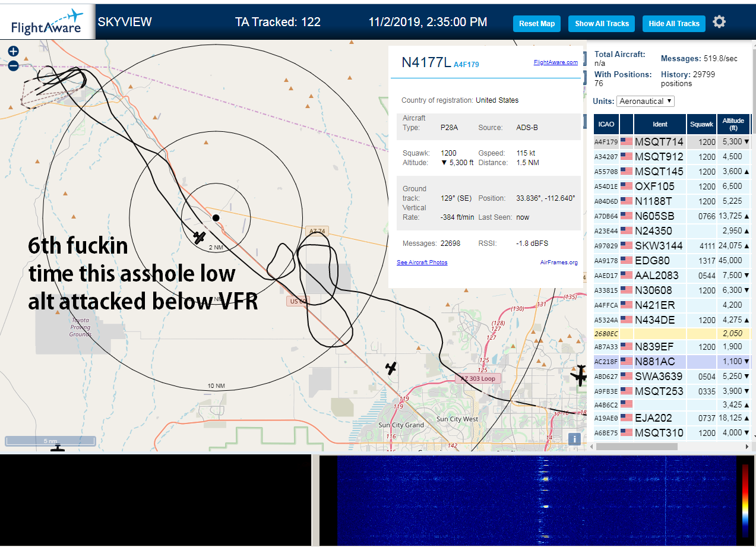This screenshot has width=756, height=547.
Task: Select the N421ER aircraft row
Action: pos(672,305)
